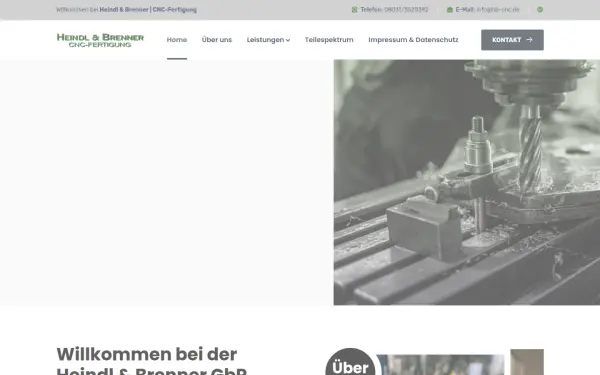Click the Heindl & Brenner CNC-Fertigung logo
This screenshot has height=375, width=600.
click(x=100, y=40)
